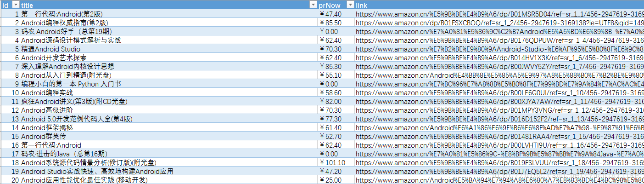Open the id column filter dropdown
The height and width of the screenshot is (184, 644).
pos(16,5)
